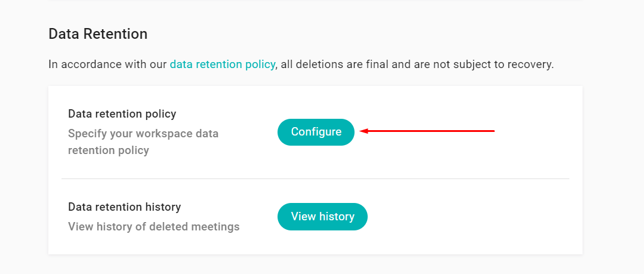Click the tail end of the red arrow
This screenshot has height=274, width=644.
492,131
